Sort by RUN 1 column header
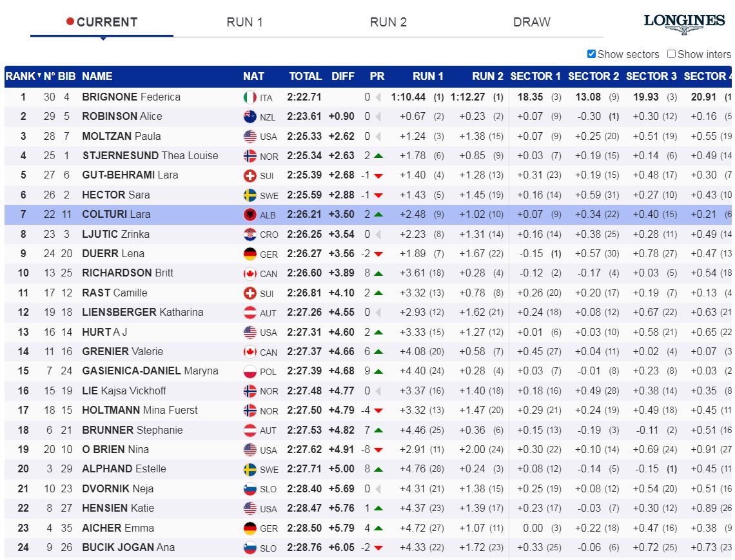Viewport: 735px width, 560px height. [x=428, y=76]
